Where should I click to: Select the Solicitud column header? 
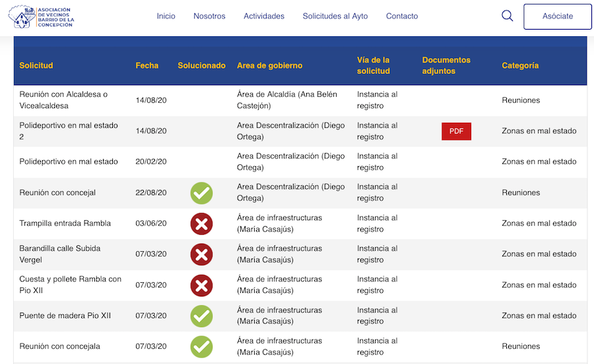[x=36, y=66]
